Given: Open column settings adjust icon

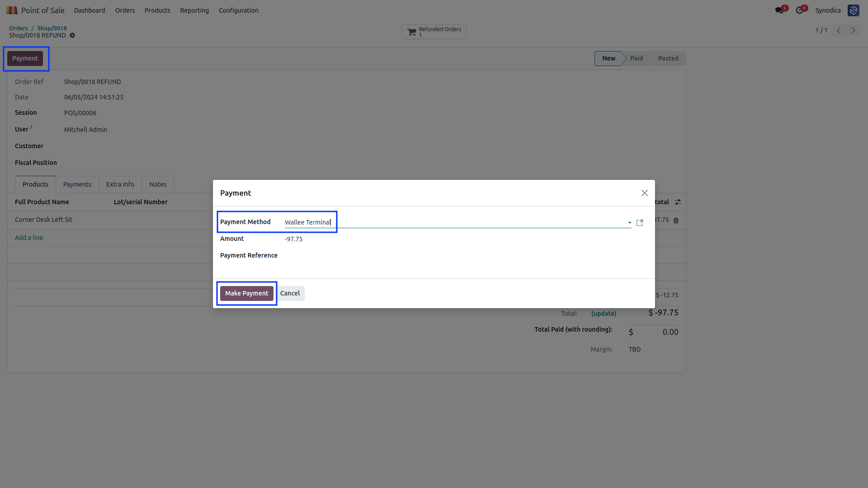Looking at the screenshot, I should point(678,202).
